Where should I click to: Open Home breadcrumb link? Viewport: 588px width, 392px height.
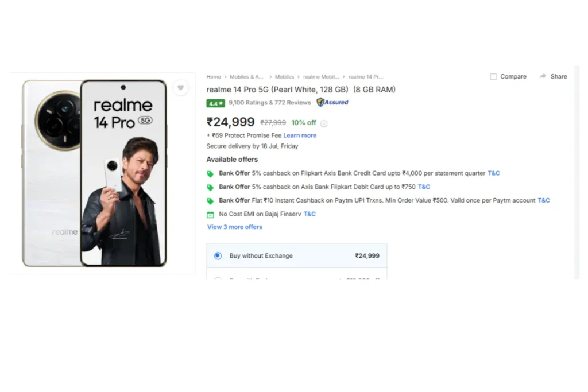pos(214,77)
